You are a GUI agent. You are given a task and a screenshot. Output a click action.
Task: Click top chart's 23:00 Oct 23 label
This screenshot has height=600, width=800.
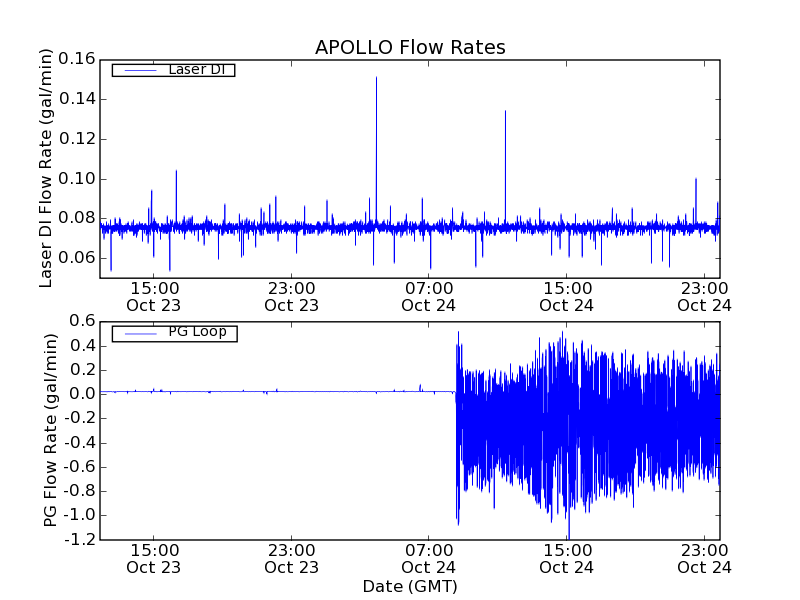[x=291, y=297]
